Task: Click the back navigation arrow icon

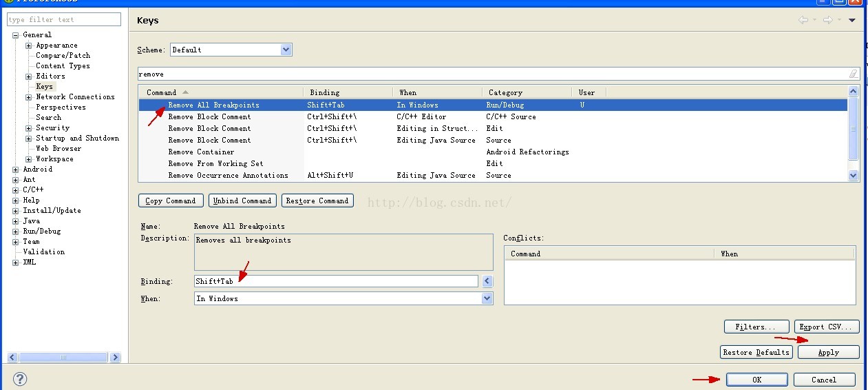Action: [x=803, y=21]
